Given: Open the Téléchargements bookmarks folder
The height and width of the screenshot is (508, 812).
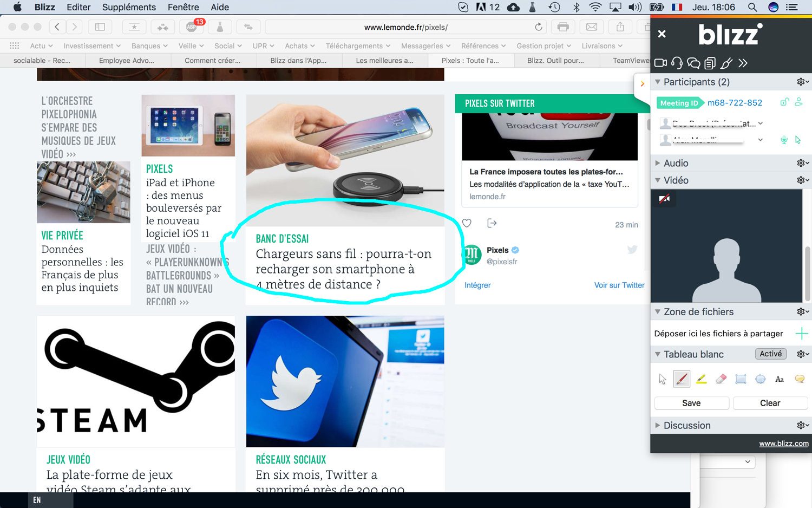Looking at the screenshot, I should [x=359, y=46].
